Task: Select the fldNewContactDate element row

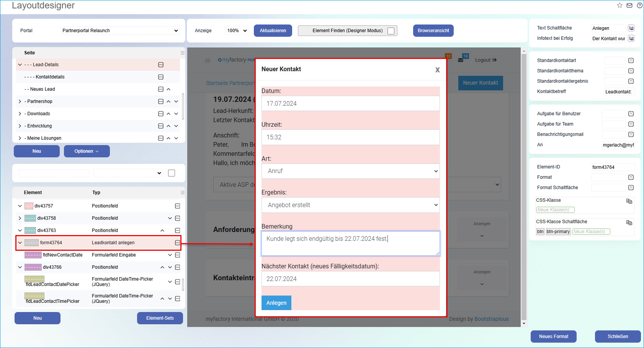Action: pyautogui.click(x=62, y=255)
